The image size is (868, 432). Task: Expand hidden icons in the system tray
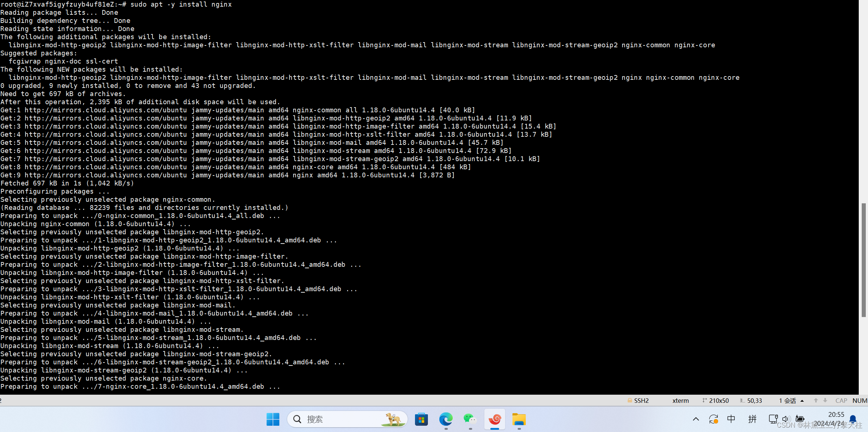click(x=696, y=419)
